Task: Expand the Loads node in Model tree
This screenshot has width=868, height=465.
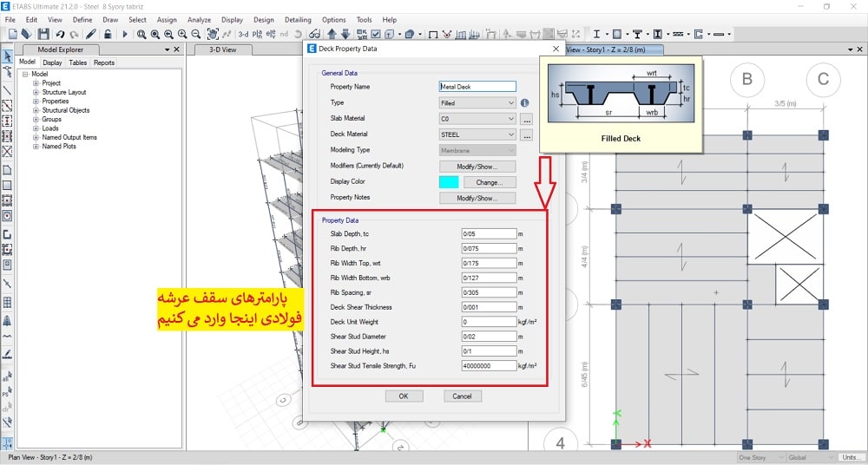Action: click(36, 128)
